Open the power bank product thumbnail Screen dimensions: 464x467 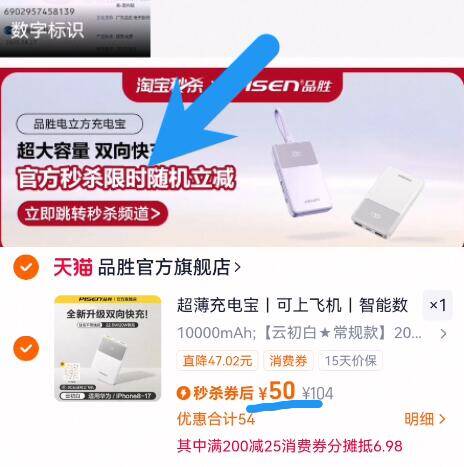point(108,348)
